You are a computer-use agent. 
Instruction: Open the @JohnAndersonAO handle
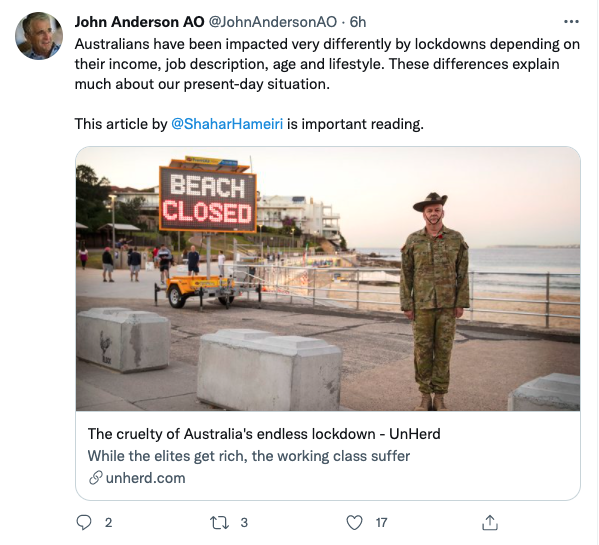tap(272, 22)
